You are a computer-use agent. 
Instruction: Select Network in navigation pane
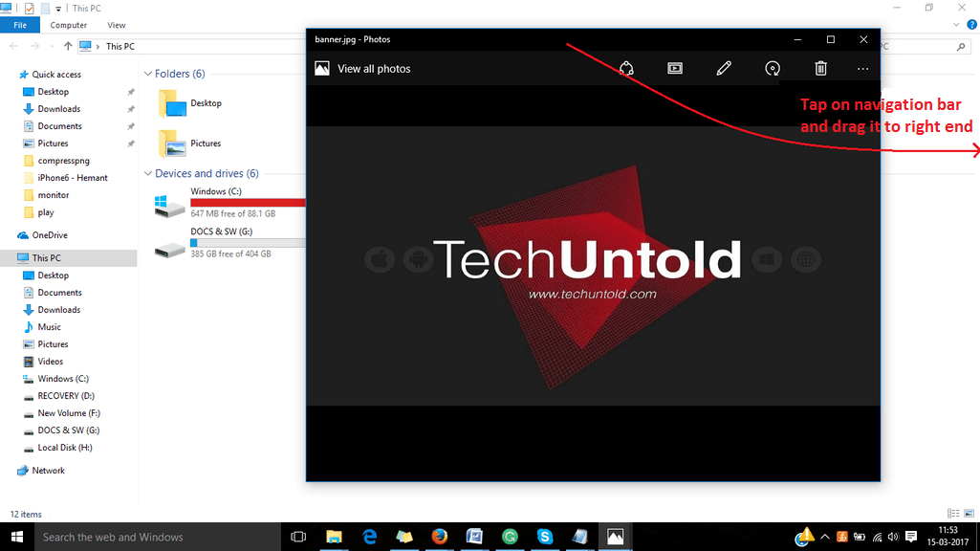click(41, 471)
